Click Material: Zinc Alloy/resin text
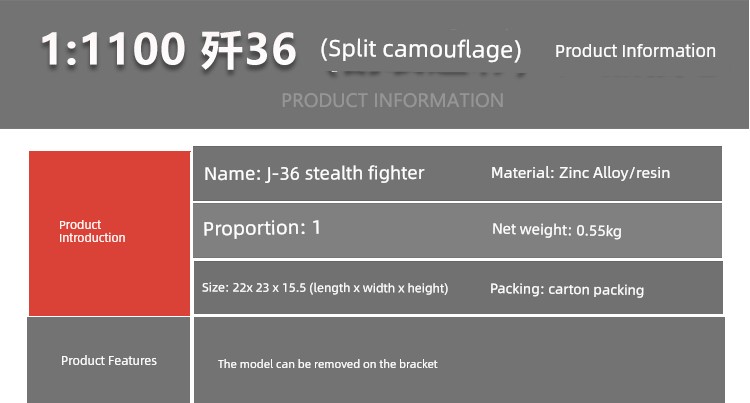This screenshot has width=750, height=403. (580, 173)
